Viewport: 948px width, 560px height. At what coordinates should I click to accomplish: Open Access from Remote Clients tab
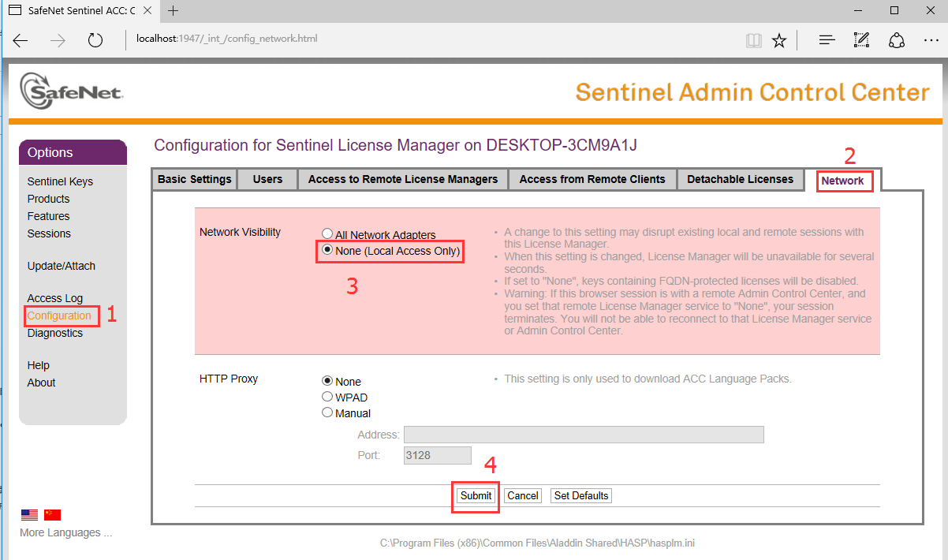tap(592, 179)
